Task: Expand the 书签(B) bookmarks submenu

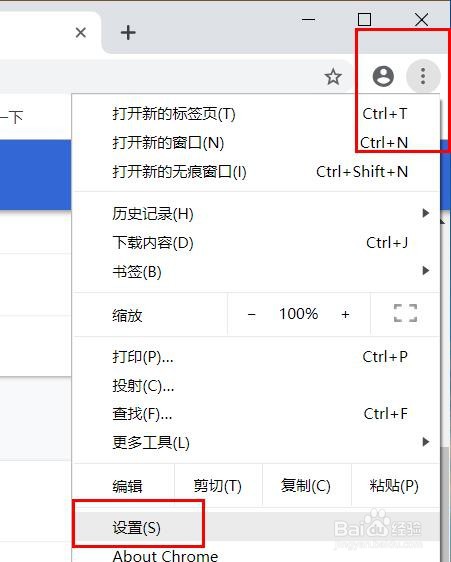Action: (x=256, y=271)
